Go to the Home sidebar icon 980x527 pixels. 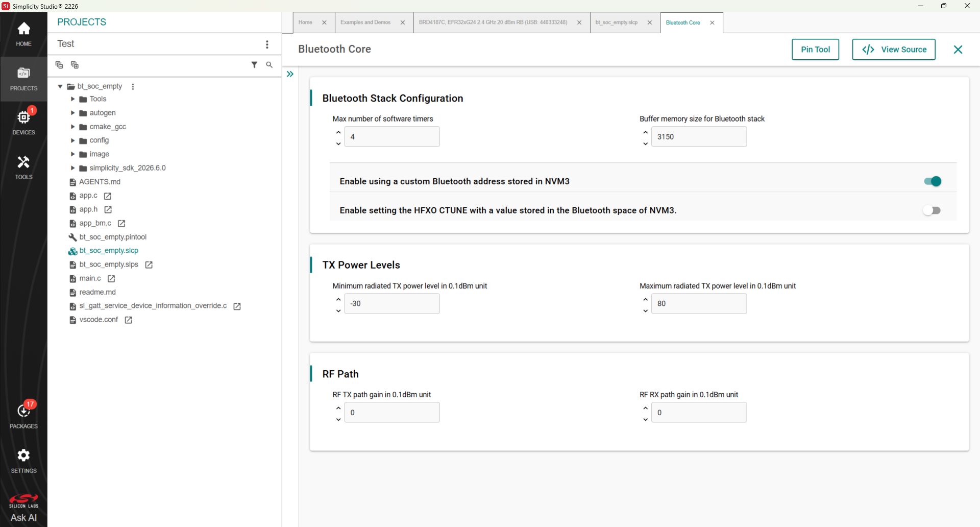pos(23,34)
